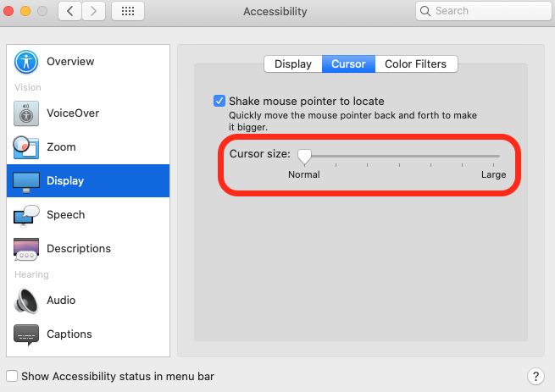Click the Large end of cursor slider
This screenshot has width=555, height=392.
(x=499, y=156)
